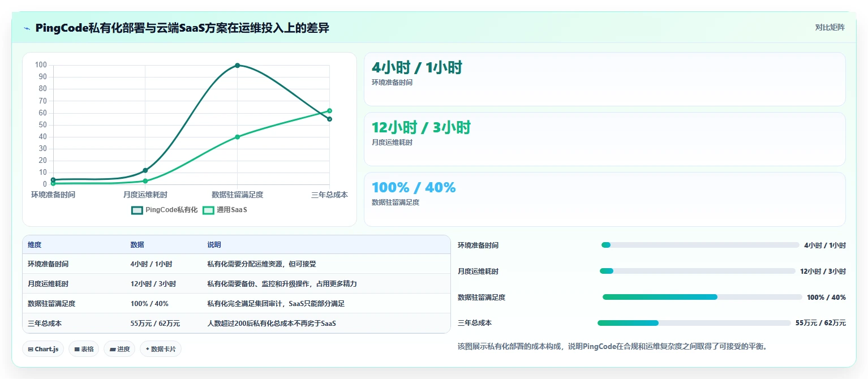Click the SaaS data point at 40

coord(238,137)
